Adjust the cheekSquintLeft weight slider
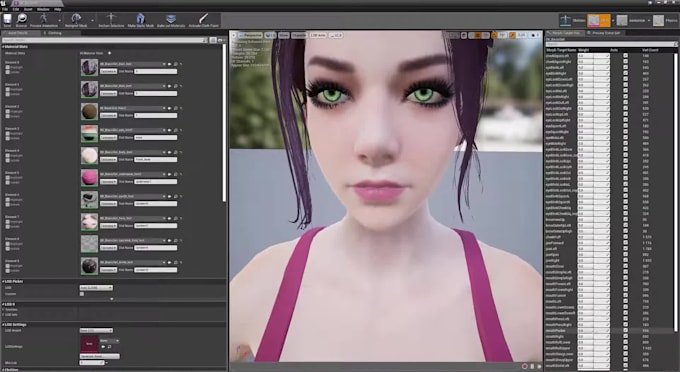Image resolution: width=680 pixels, height=372 pixels. coord(593,56)
